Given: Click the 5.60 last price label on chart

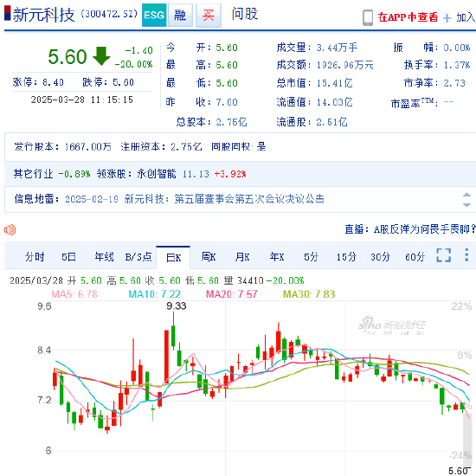Looking at the screenshot, I should click(459, 471).
